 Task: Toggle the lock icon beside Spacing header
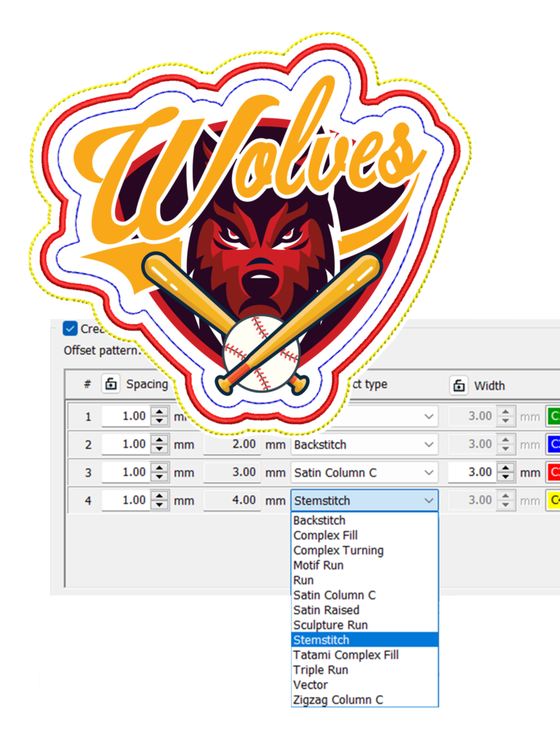pyautogui.click(x=111, y=384)
